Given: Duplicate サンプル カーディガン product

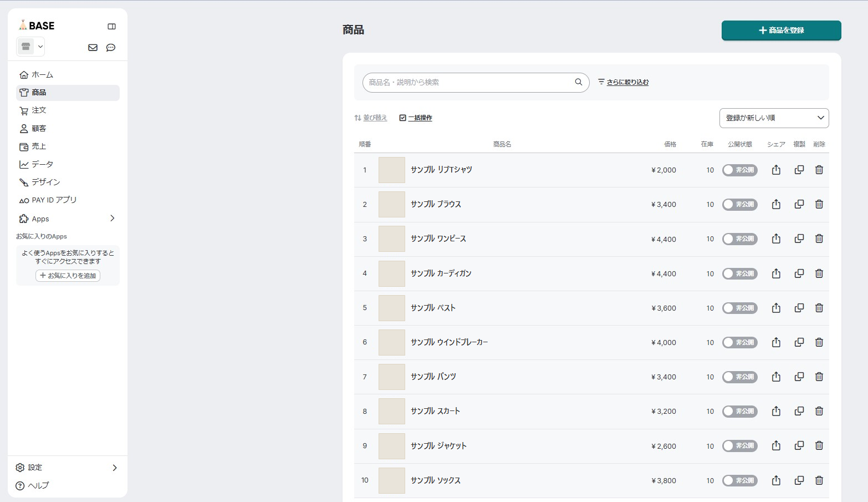Looking at the screenshot, I should [799, 273].
